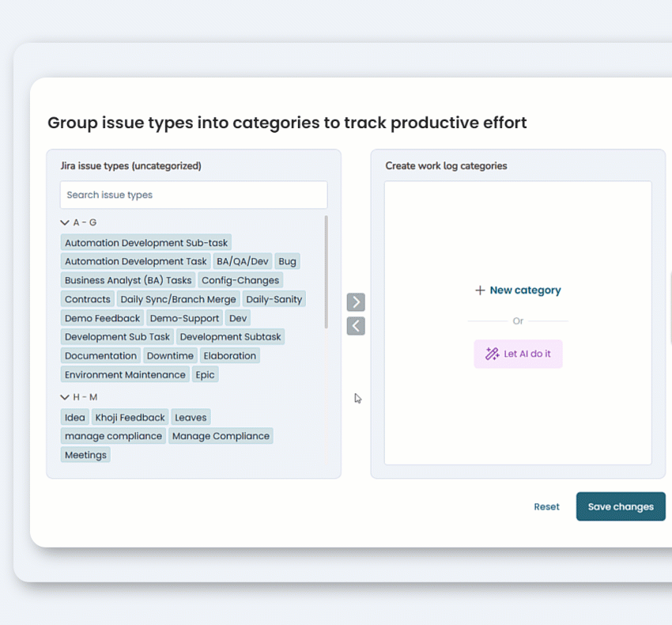Viewport: 672px width, 625px height.
Task: Click the left arrow move button
Action: (356, 326)
